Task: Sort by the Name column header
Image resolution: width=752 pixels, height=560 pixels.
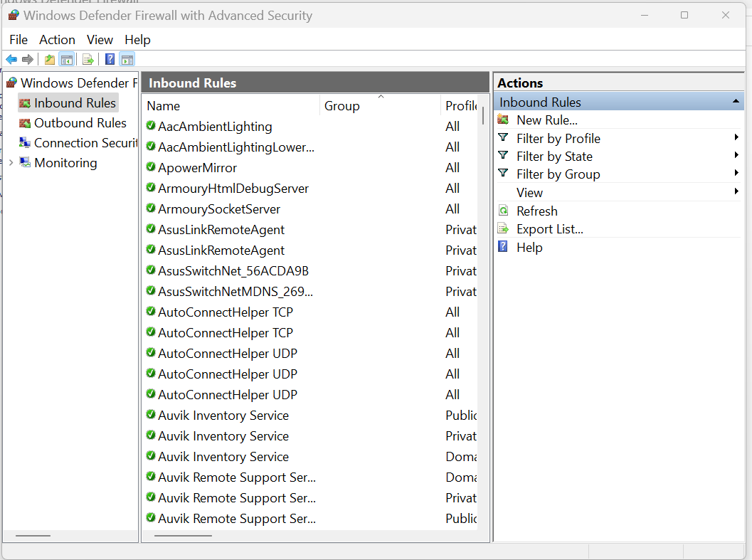Action: 231,105
